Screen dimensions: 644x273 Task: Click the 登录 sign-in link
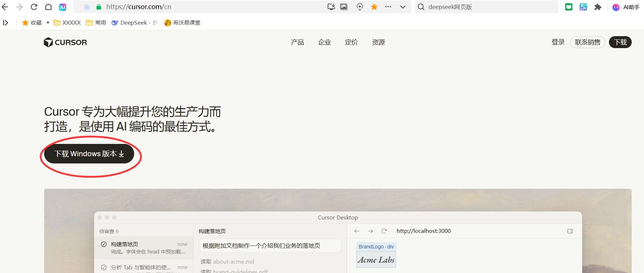(558, 42)
